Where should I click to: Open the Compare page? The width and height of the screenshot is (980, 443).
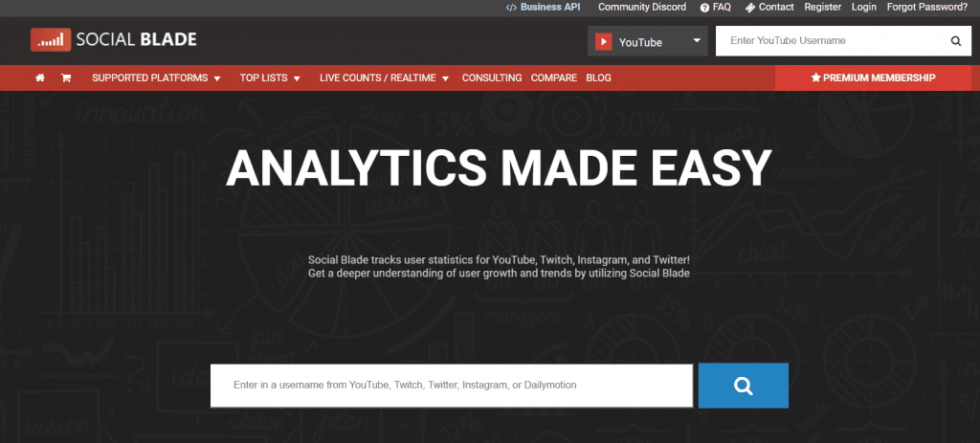[554, 78]
